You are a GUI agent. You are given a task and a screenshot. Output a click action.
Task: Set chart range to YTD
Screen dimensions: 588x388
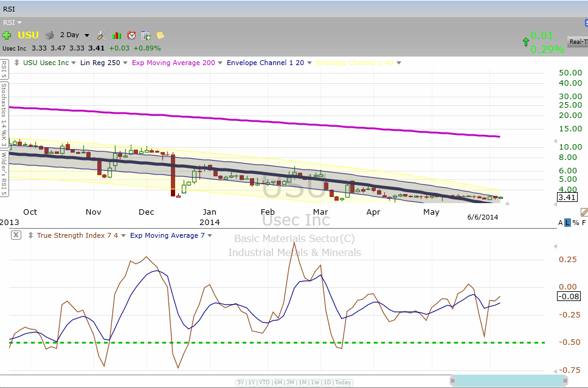(265, 383)
